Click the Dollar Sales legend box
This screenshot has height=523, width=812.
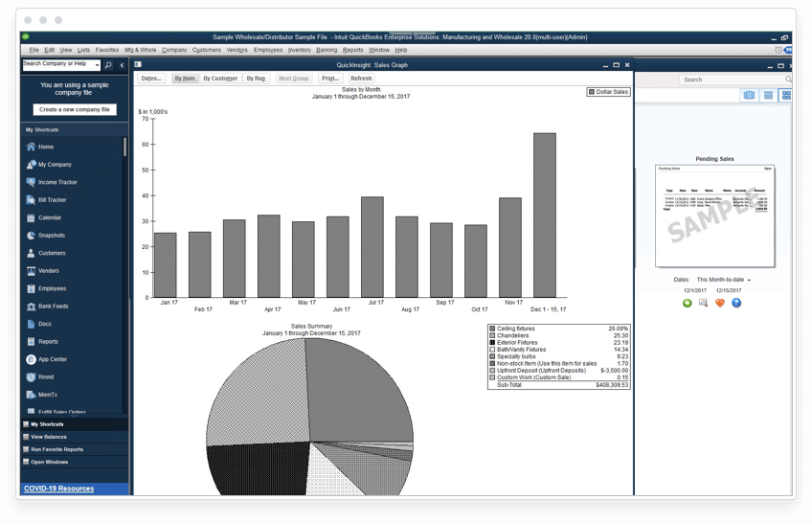click(x=608, y=92)
